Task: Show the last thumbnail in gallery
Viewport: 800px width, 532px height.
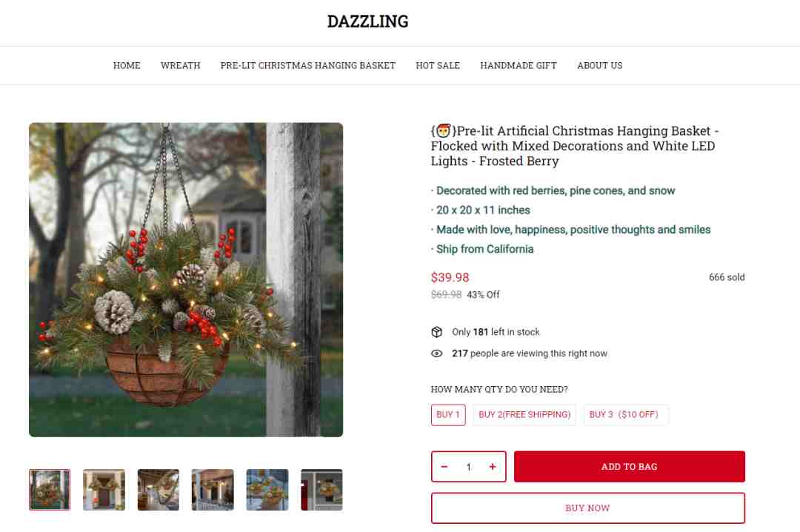Action: pyautogui.click(x=322, y=490)
